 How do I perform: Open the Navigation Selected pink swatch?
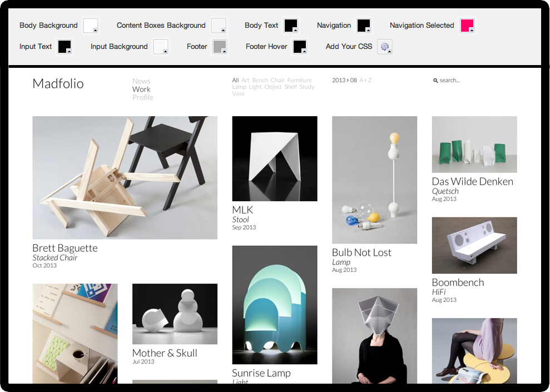(467, 26)
